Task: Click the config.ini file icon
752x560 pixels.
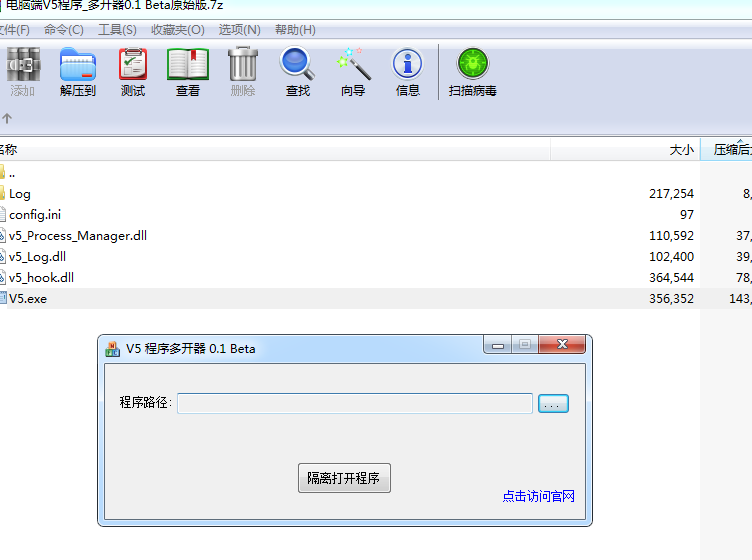Action: [x=3, y=215]
